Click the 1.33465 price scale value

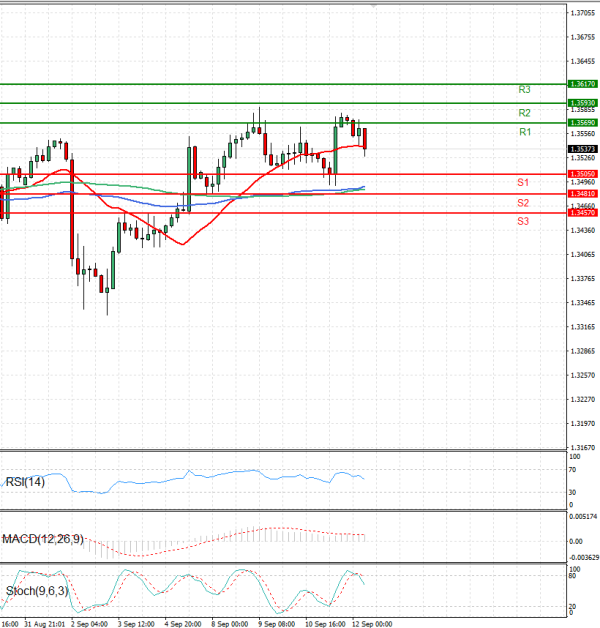[x=583, y=303]
